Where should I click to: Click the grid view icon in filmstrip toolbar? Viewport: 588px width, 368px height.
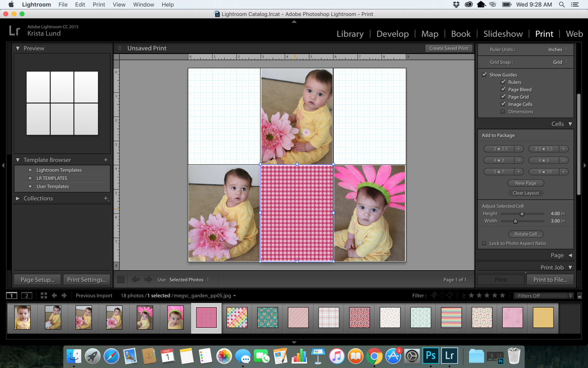click(x=44, y=295)
